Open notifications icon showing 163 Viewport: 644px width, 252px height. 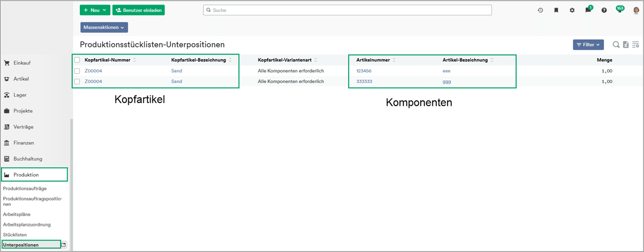pyautogui.click(x=619, y=10)
